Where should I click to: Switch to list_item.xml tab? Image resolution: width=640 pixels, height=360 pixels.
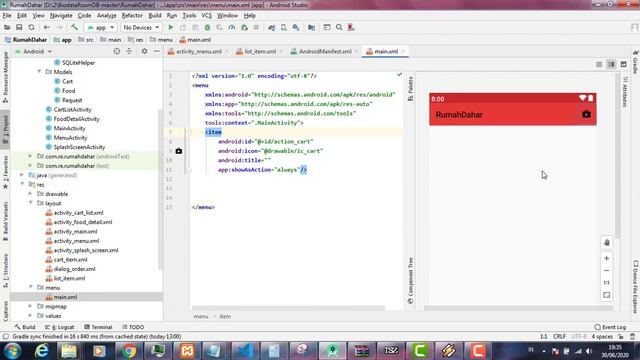pos(260,51)
